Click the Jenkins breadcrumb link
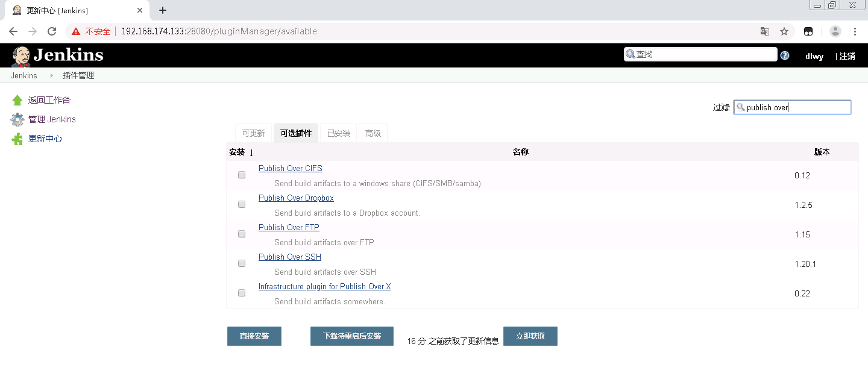The image size is (868, 385). click(24, 76)
